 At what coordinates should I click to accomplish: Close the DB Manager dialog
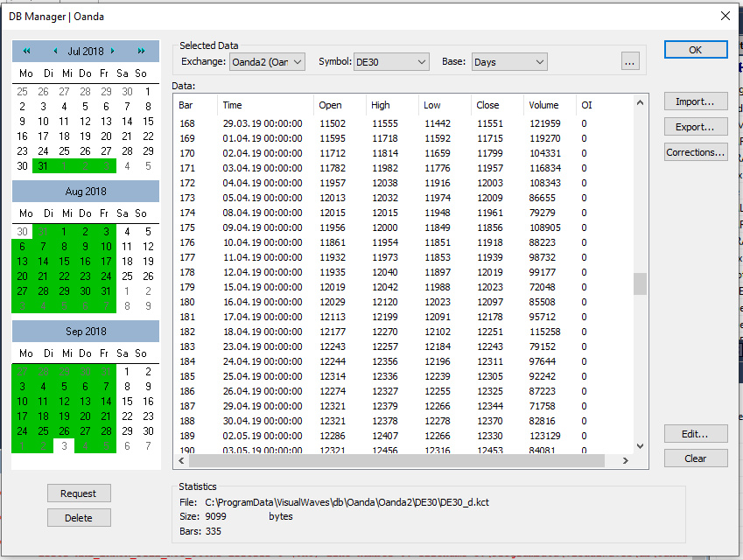click(725, 16)
